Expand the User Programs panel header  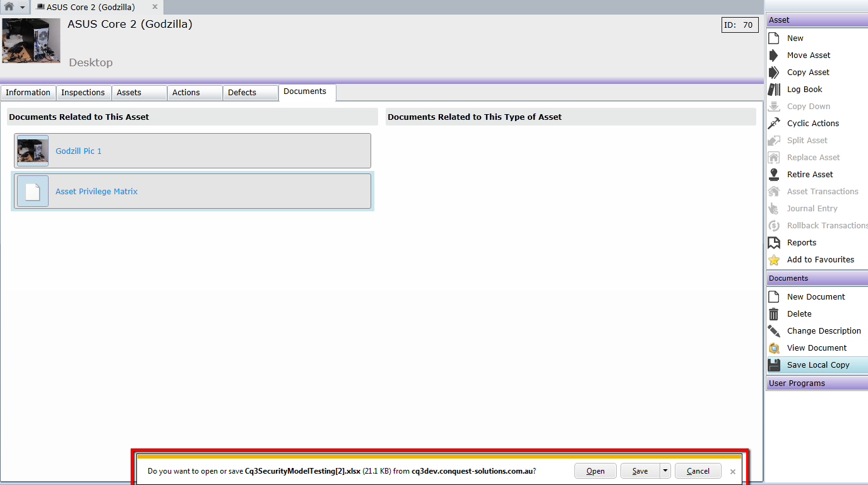[x=817, y=383]
